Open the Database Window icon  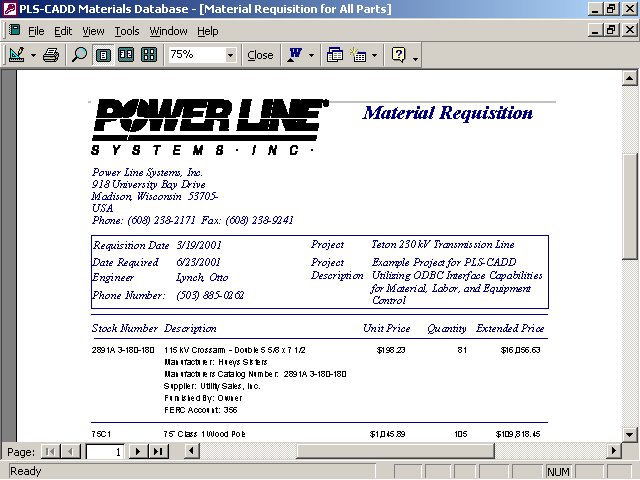tap(335, 55)
